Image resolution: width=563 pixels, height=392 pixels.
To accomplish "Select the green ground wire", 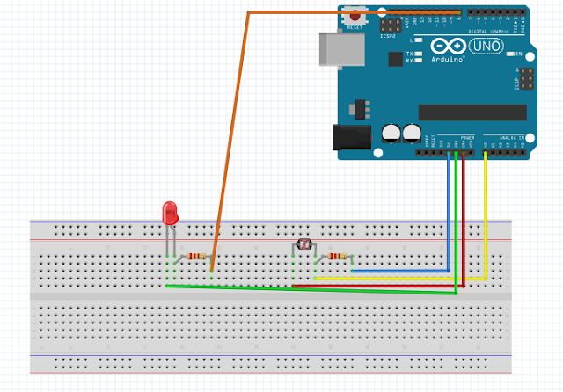I will coord(456,222).
